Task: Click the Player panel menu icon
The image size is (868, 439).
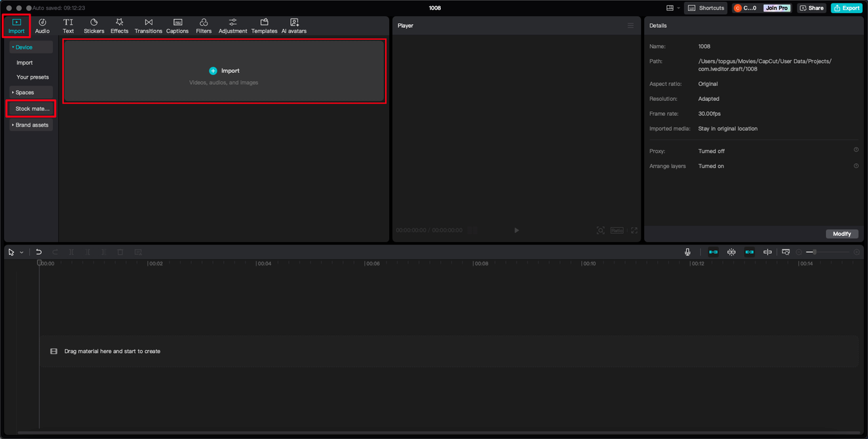Action: pos(631,26)
